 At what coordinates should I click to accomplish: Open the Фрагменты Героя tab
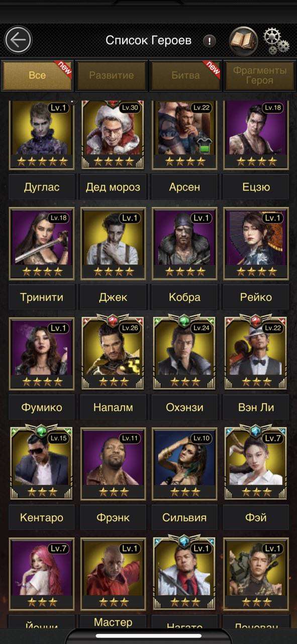click(259, 75)
